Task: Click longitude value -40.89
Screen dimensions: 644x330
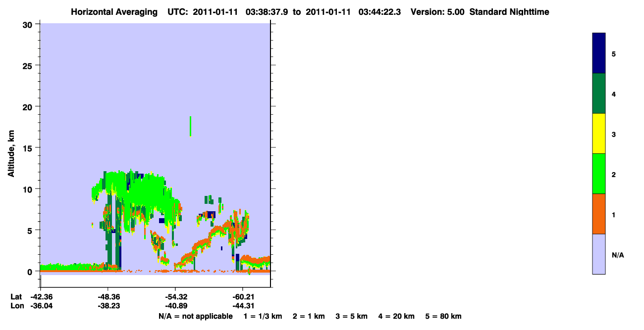Action: tap(175, 306)
